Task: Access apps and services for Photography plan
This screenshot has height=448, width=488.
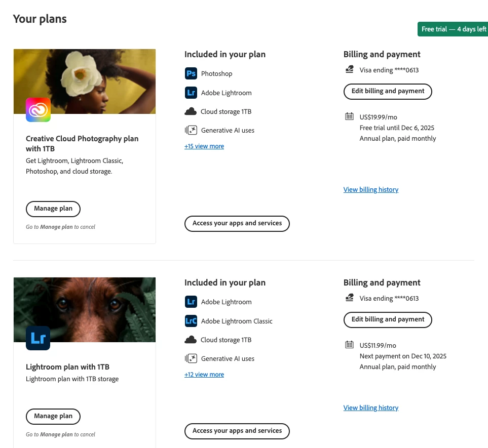Action: [x=237, y=224]
